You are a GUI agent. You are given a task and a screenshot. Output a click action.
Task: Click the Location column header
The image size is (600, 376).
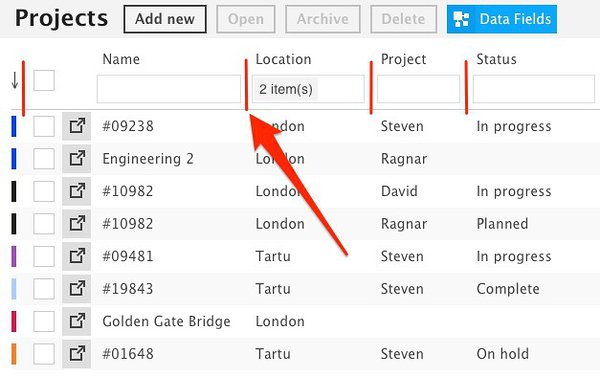pos(283,59)
